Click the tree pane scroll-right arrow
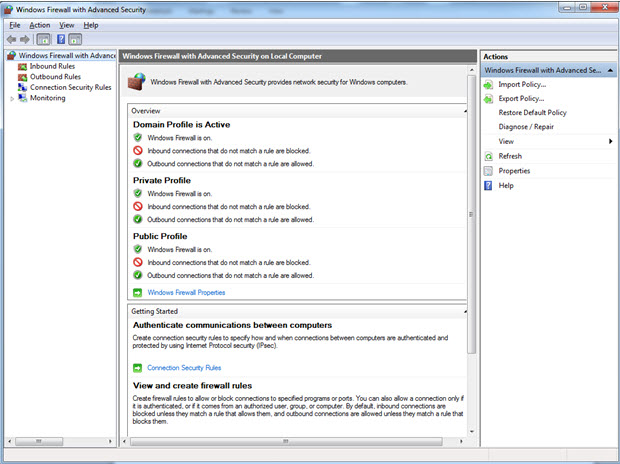Image resolution: width=620 pixels, height=464 pixels. click(x=110, y=441)
